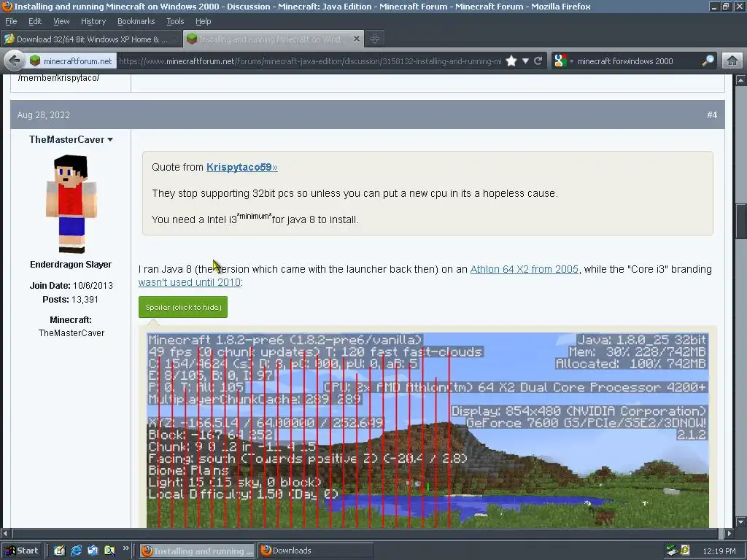The width and height of the screenshot is (747, 560).
Task: Launch Internet Explorer from Quick Launch
Action: [76, 551]
